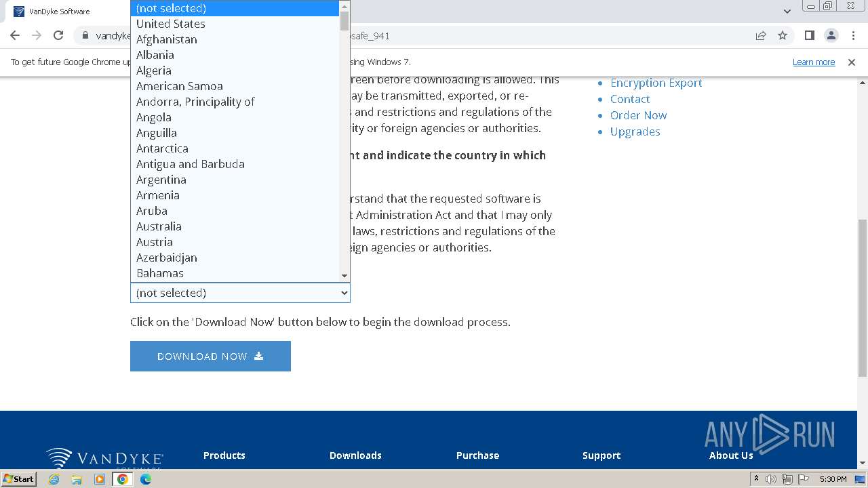Select Albania from country list
The image size is (868, 488).
point(235,55)
